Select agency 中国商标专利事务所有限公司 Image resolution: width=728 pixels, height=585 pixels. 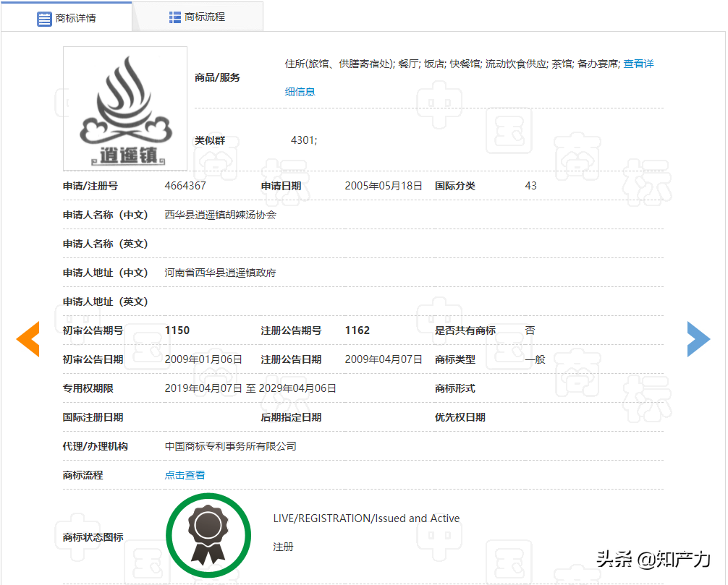coord(231,446)
